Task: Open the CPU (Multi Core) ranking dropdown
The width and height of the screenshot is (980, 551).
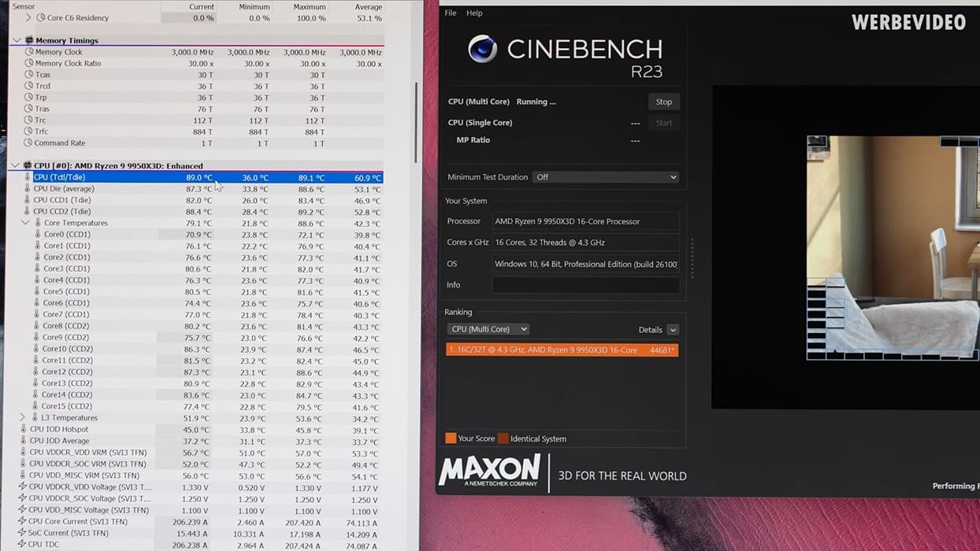Action: point(488,329)
